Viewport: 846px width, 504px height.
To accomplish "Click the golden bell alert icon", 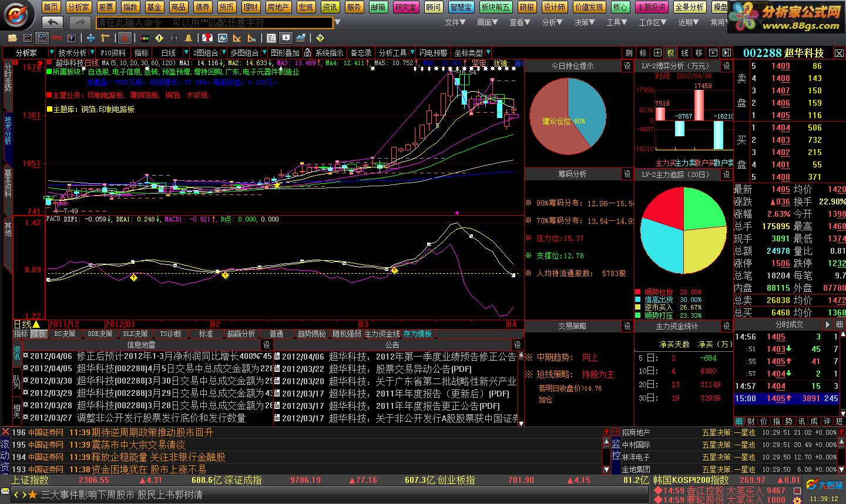I will (189, 38).
